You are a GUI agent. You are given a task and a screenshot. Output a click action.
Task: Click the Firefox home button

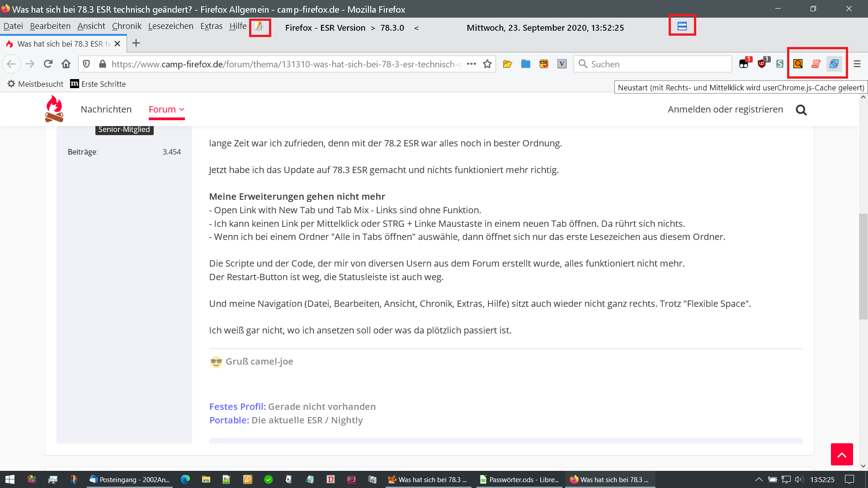pos(66,64)
